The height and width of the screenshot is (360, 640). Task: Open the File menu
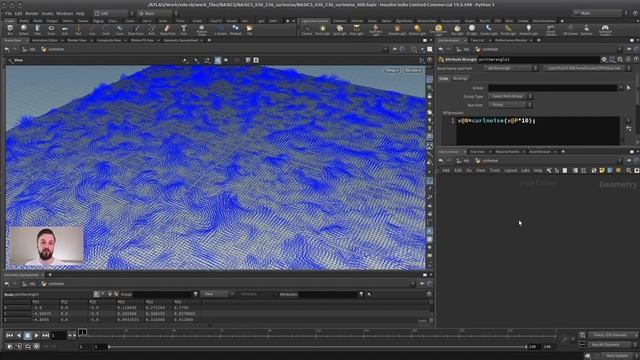click(x=8, y=13)
